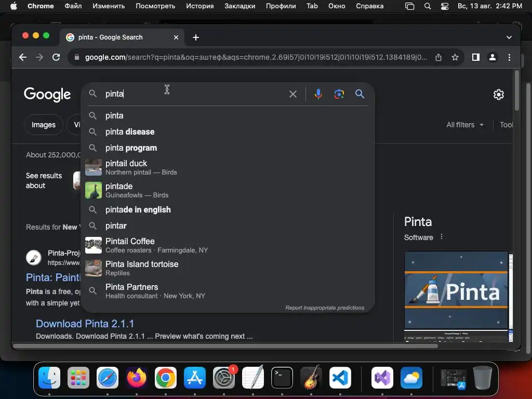The width and height of the screenshot is (532, 399).
Task: View site info via the lock icon
Action: coord(77,57)
